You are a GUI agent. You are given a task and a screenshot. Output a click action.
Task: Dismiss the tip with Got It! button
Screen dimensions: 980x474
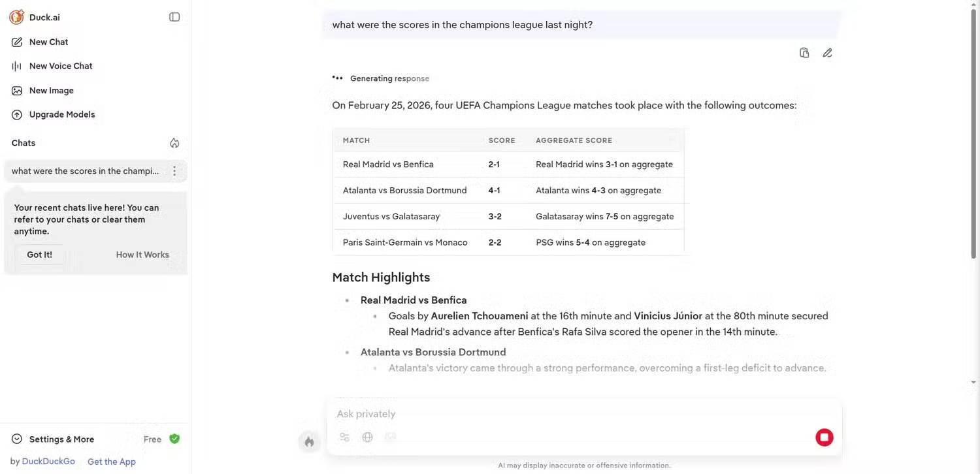(x=39, y=255)
